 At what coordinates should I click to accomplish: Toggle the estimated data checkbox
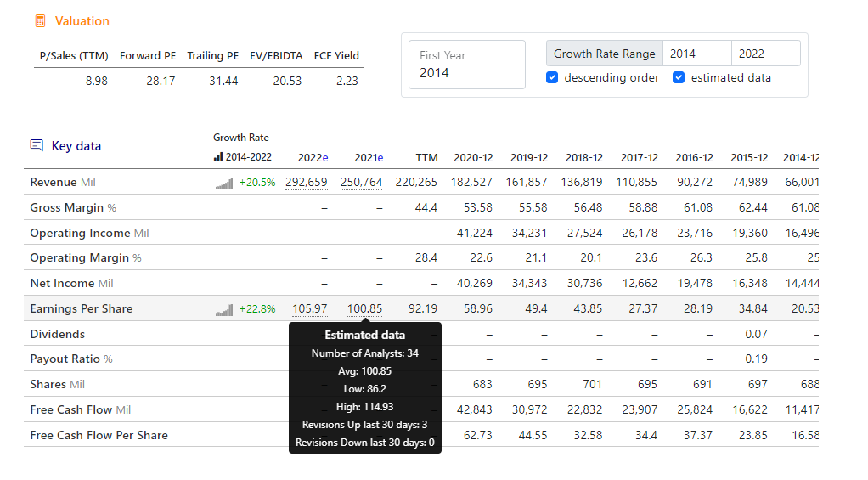point(679,77)
